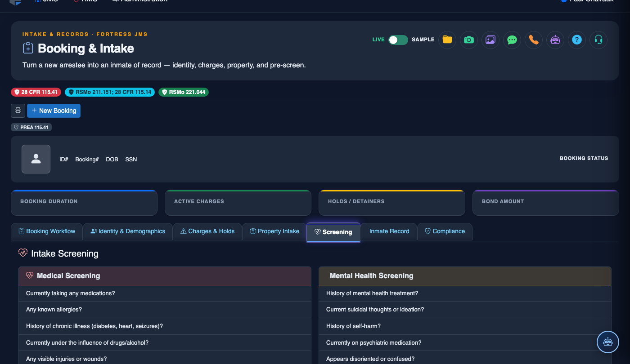Click the red 28 CFR 115.41 badge
The width and height of the screenshot is (630, 364).
click(x=36, y=92)
